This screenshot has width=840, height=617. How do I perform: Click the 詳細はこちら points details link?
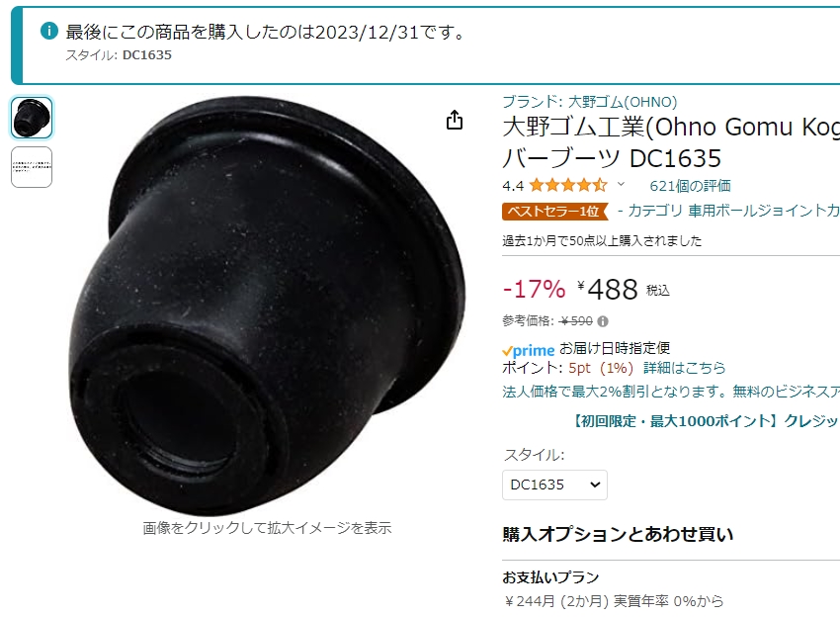tap(685, 368)
